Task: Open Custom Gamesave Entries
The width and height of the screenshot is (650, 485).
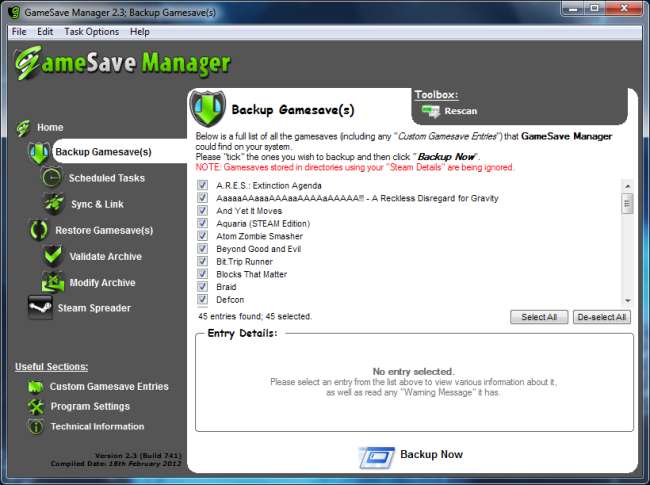Action: (109, 386)
